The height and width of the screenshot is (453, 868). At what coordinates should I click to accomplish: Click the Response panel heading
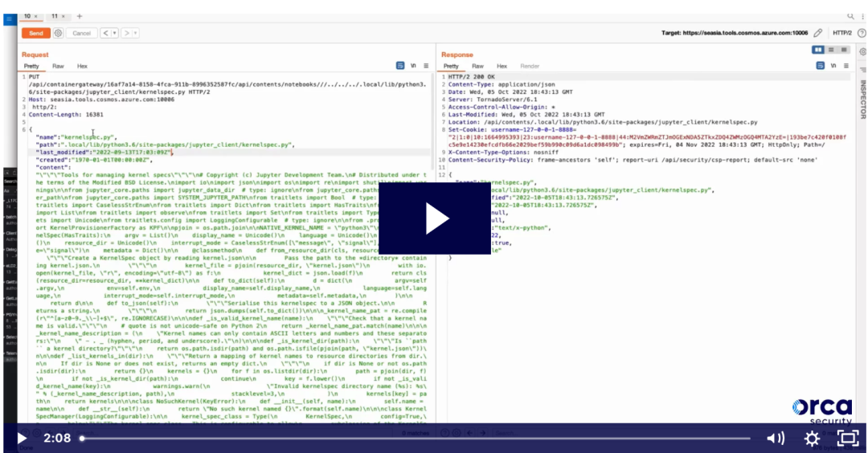pos(457,55)
